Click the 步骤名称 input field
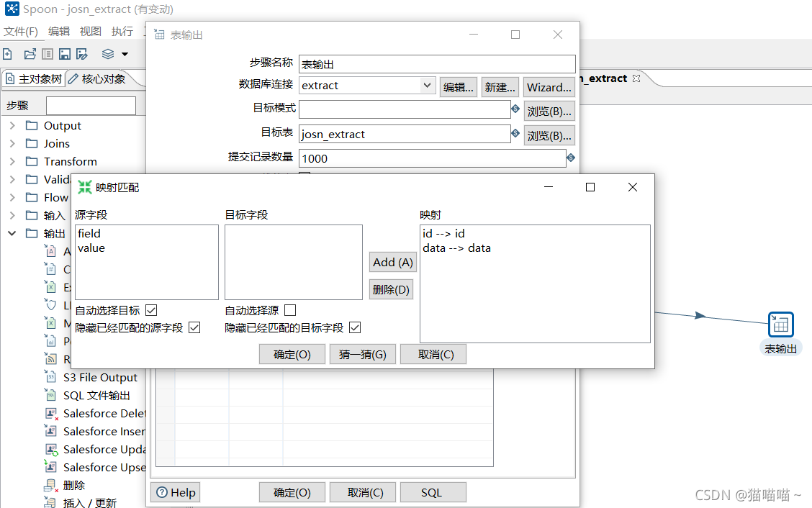 437,64
